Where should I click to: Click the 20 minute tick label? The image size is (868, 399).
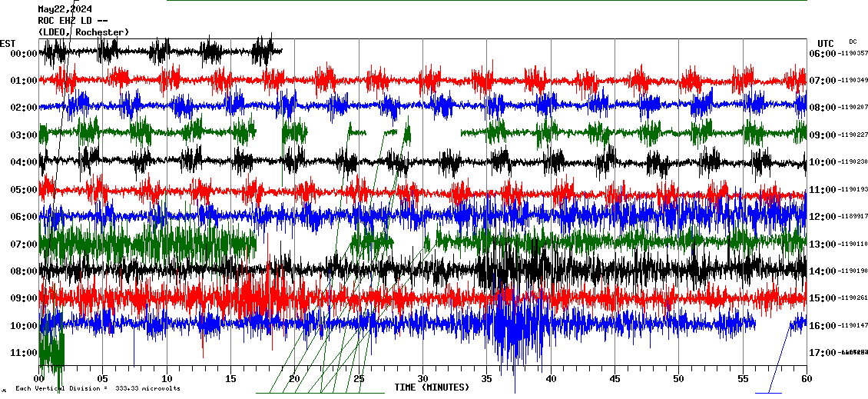(x=295, y=378)
